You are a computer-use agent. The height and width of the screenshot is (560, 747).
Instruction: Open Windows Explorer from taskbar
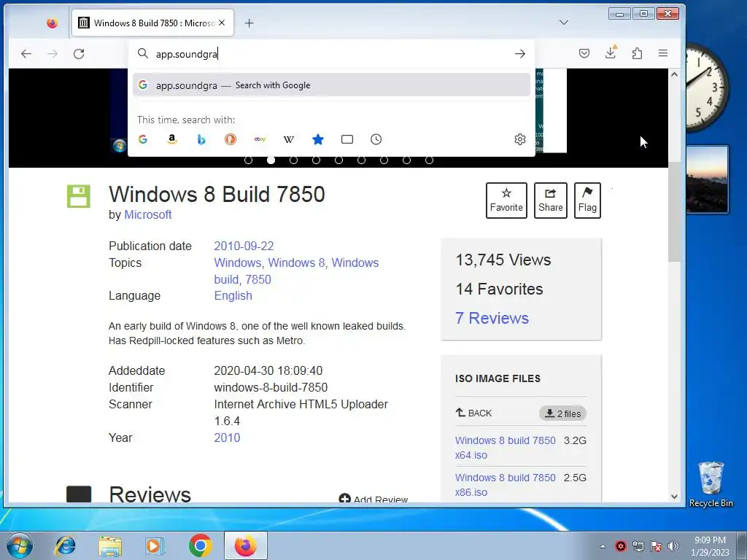[110, 545]
